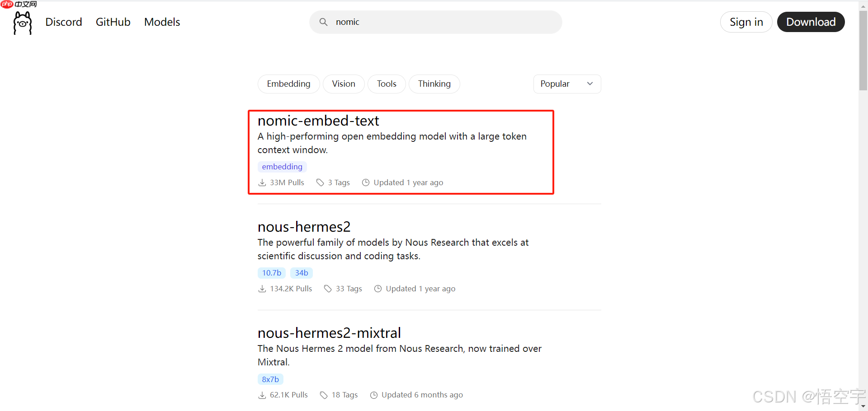Viewport: 868px width, 411px height.
Task: Click the download icon beside 62.1K Pulls
Action: point(262,395)
